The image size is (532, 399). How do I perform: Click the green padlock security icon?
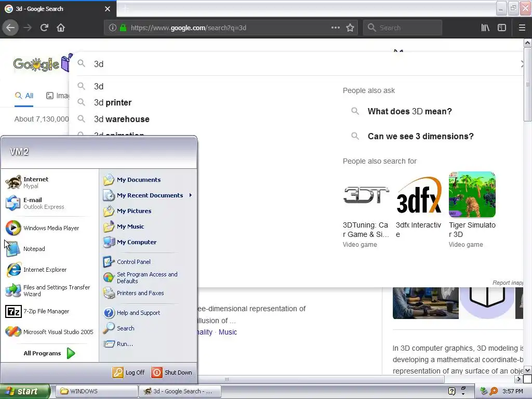click(123, 28)
